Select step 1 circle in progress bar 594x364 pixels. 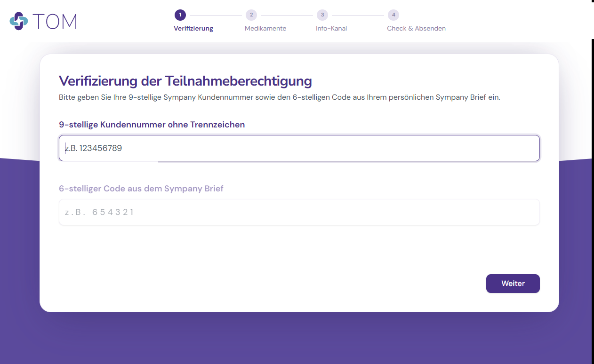point(180,15)
